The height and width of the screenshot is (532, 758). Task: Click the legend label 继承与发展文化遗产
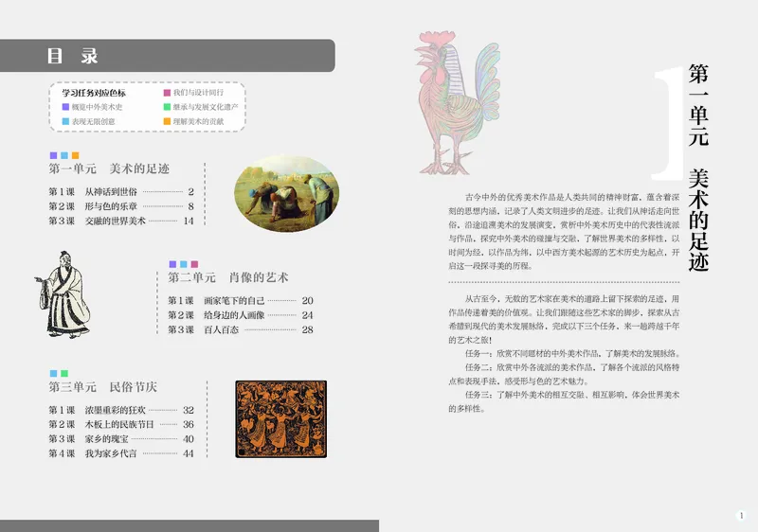206,107
